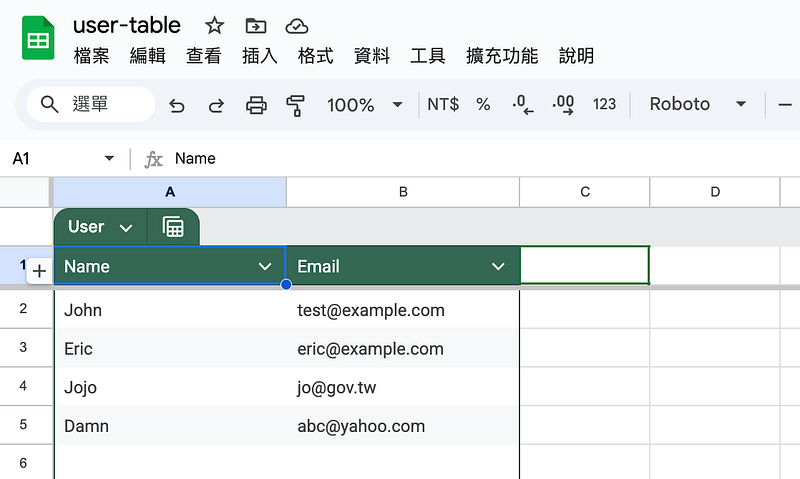Click the plus button beside row 1
The height and width of the screenshot is (479, 800).
point(39,271)
